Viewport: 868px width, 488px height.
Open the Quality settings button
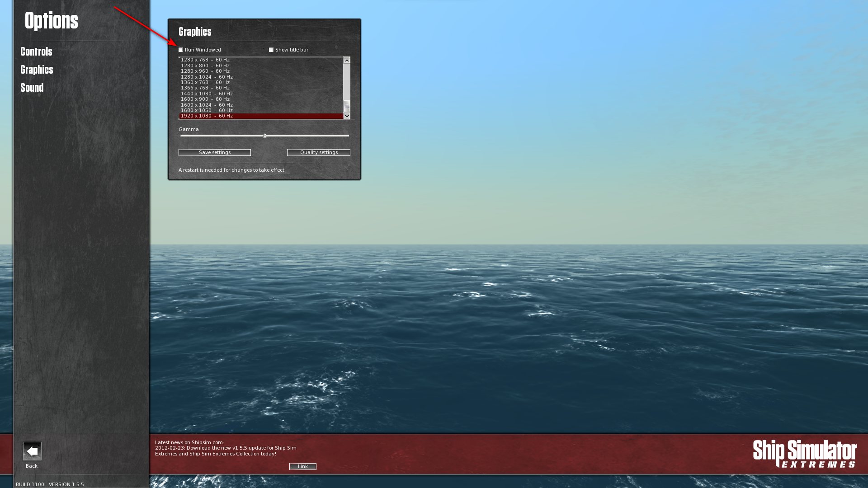click(x=319, y=153)
